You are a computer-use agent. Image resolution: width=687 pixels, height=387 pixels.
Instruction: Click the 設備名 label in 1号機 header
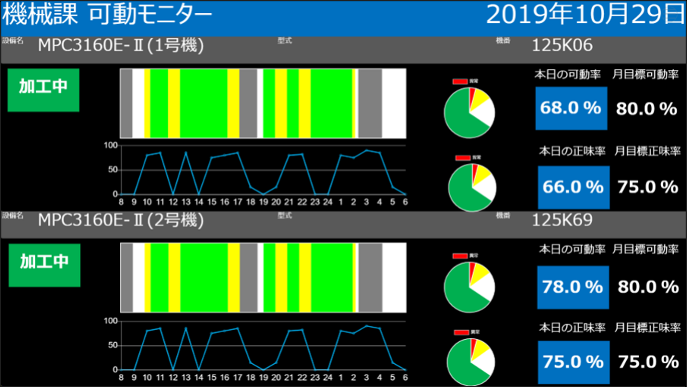tap(13, 41)
